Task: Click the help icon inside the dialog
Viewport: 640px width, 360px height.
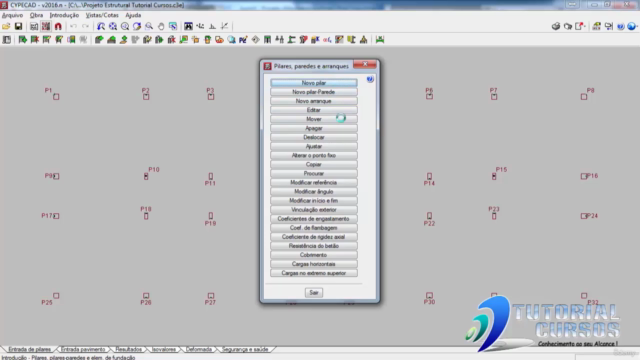Action: (x=370, y=79)
